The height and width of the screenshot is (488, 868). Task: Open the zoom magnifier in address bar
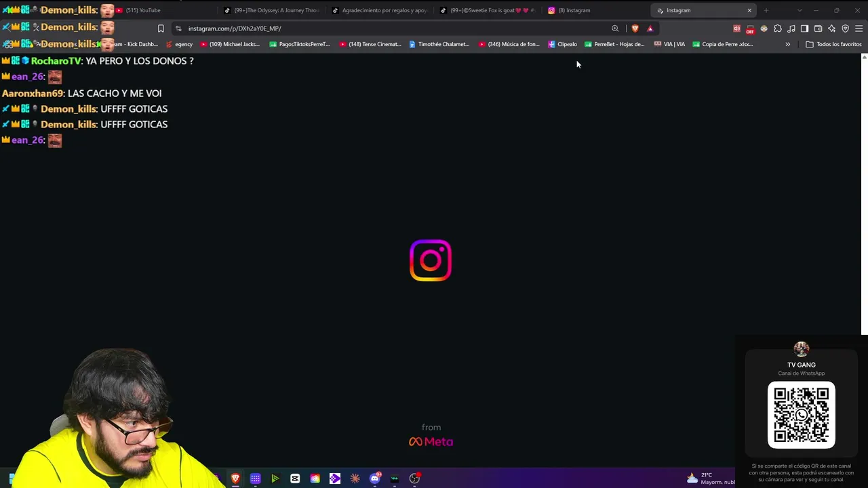click(615, 28)
